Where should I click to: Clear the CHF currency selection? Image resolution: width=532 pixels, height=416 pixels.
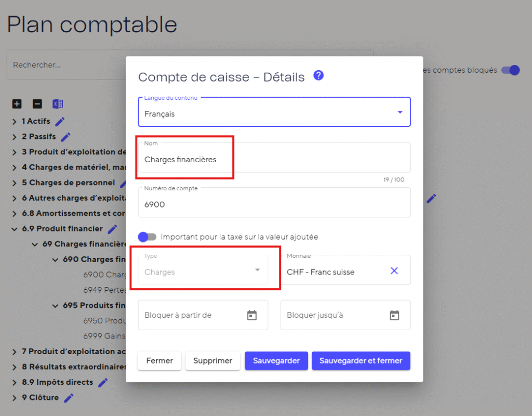coord(394,271)
